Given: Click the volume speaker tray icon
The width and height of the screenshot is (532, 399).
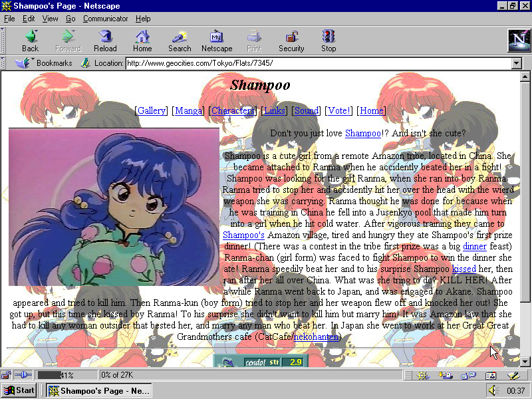Looking at the screenshot, I should 493,390.
